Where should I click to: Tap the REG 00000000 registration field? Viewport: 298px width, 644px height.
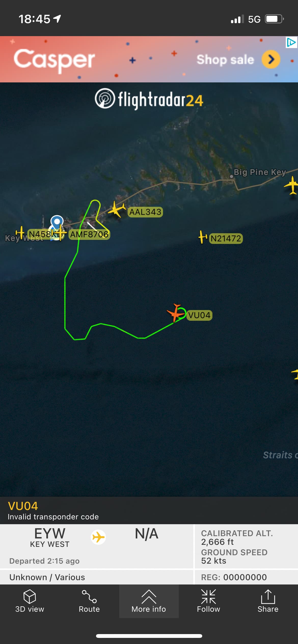pyautogui.click(x=234, y=577)
